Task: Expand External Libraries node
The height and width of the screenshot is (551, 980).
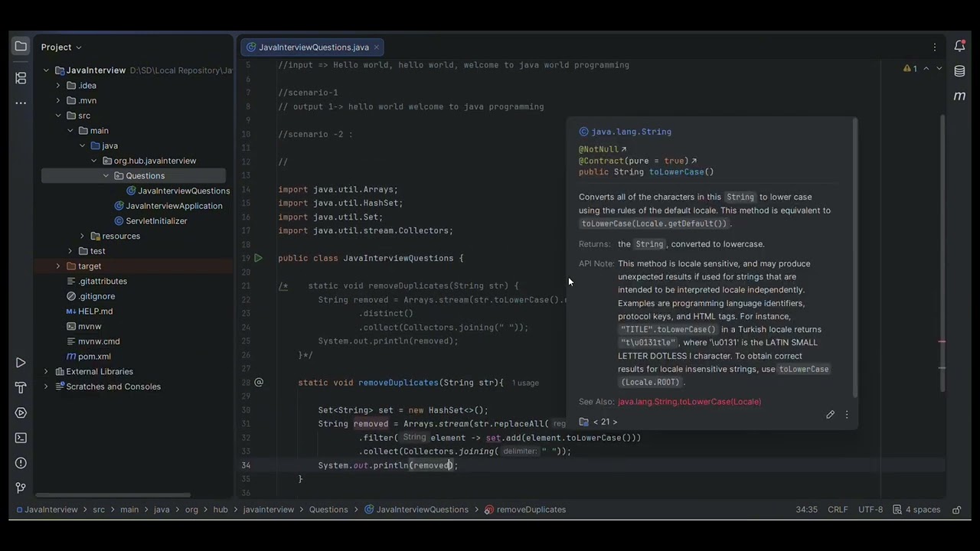Action: [46, 371]
